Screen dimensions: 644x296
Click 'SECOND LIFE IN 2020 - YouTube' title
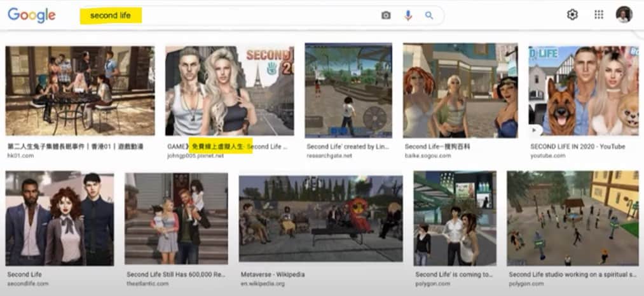pos(577,147)
